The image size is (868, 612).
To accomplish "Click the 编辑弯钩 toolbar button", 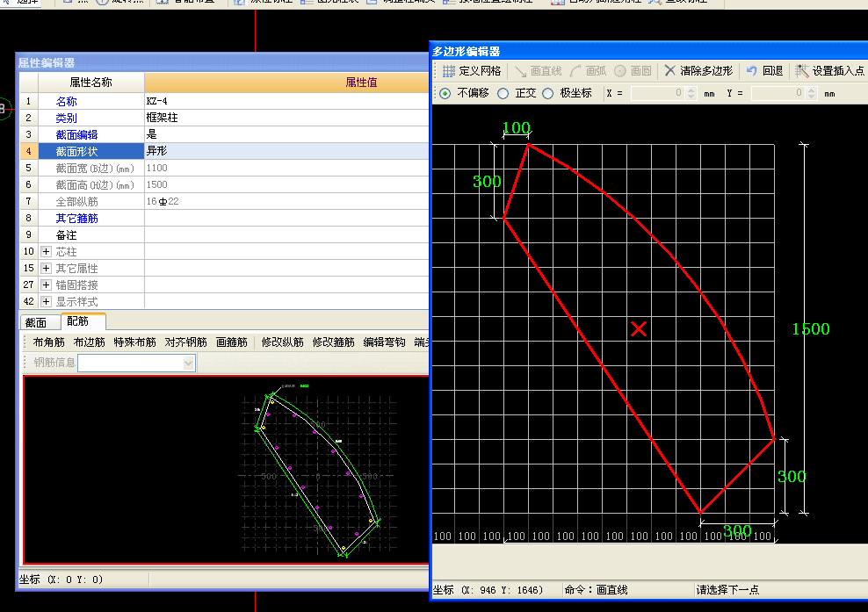I will 384,342.
